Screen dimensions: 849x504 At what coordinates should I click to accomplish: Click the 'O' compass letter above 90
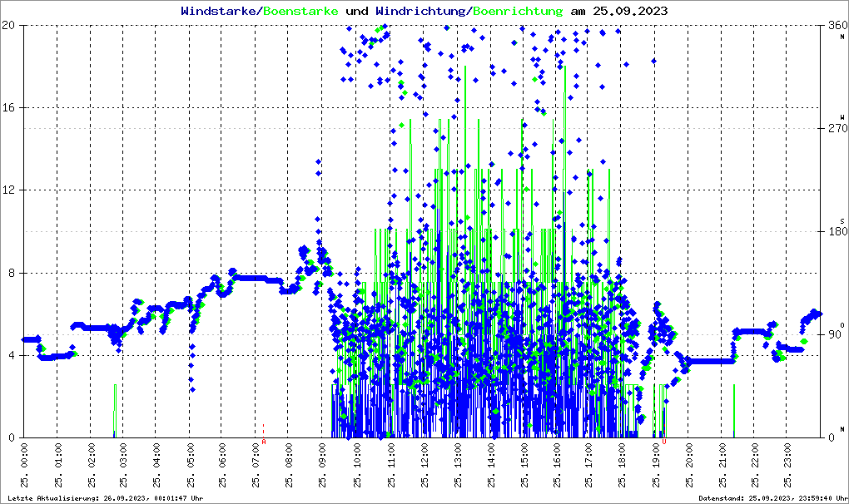click(842, 325)
